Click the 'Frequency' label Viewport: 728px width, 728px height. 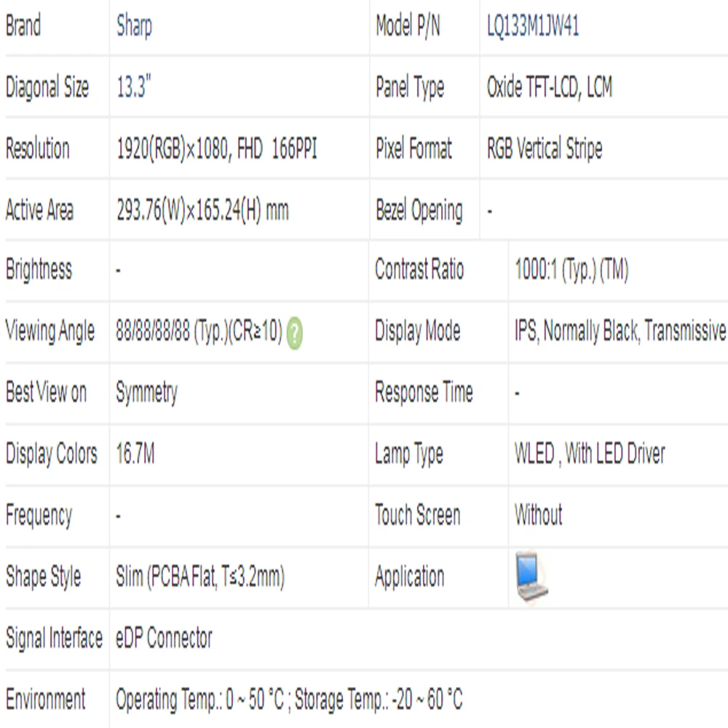click(x=39, y=516)
